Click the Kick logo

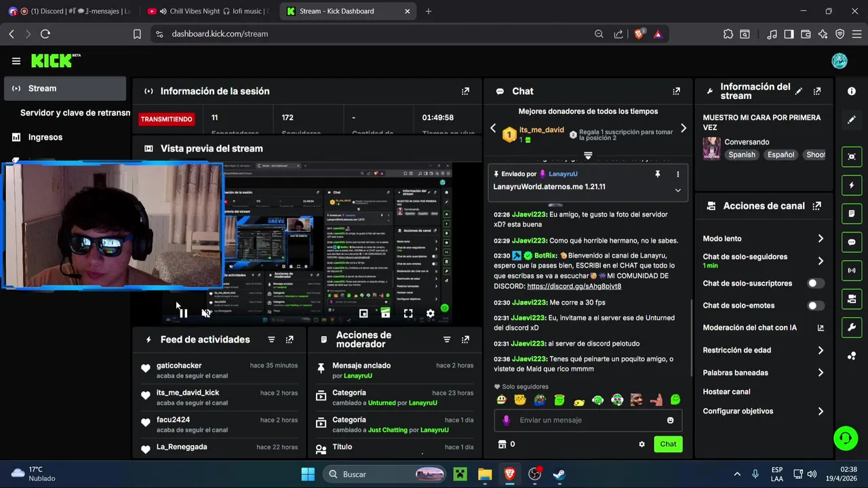56,61
